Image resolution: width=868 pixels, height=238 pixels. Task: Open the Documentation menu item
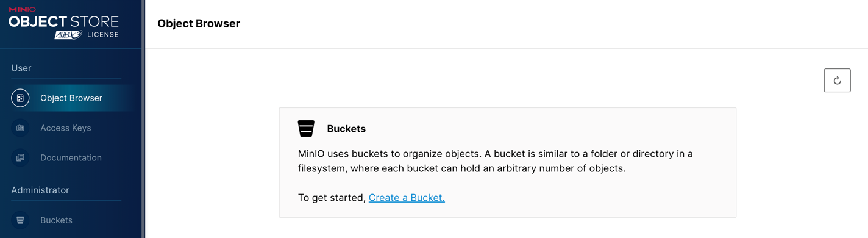pos(69,157)
